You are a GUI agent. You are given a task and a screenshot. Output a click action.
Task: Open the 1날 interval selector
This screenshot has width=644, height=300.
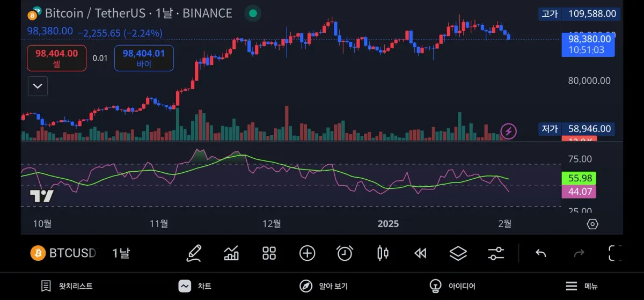click(x=121, y=253)
